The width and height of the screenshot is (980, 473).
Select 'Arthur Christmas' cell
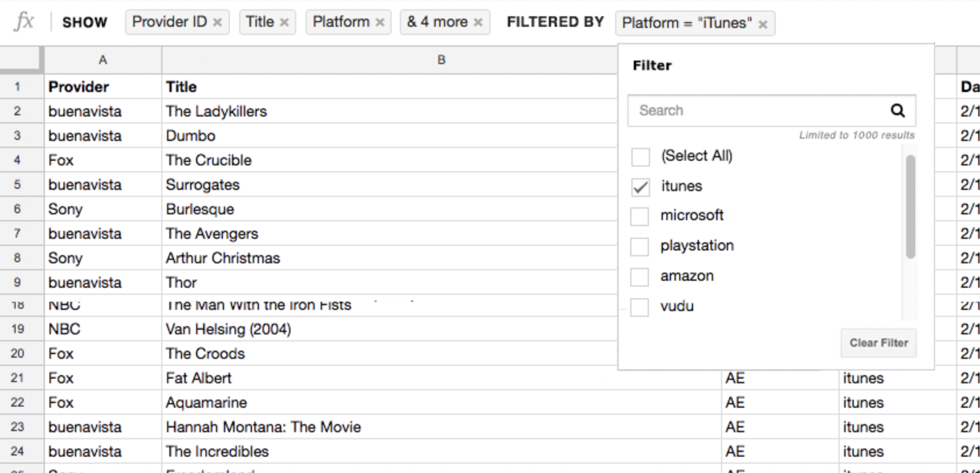[x=389, y=257]
